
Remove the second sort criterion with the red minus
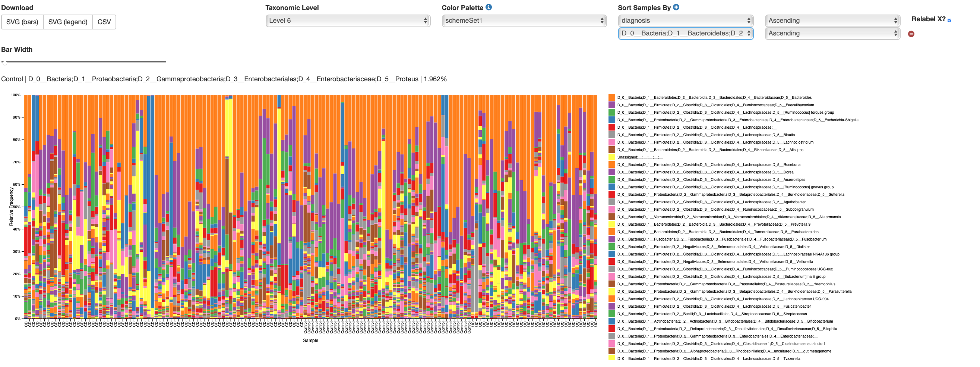click(x=911, y=34)
